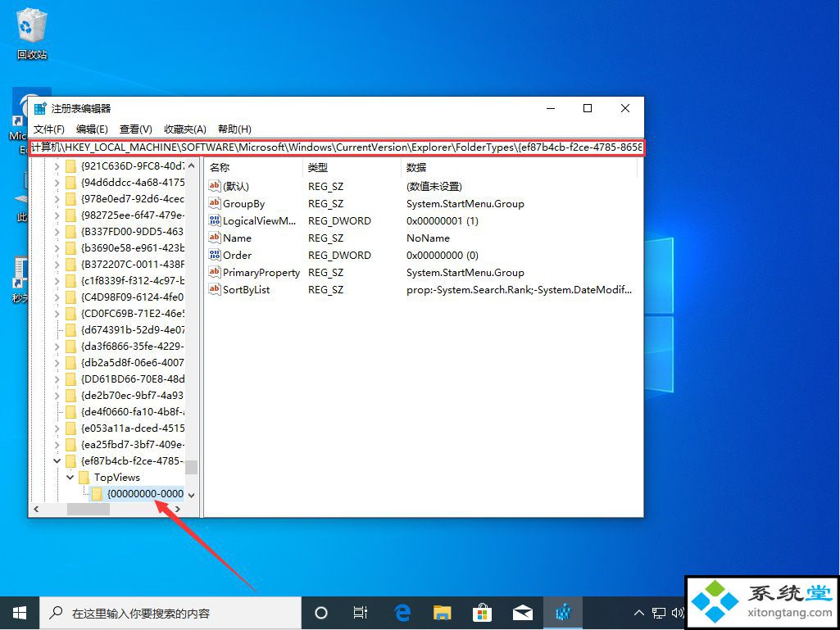Viewport: 840px width, 630px height.
Task: Show hidden system tray icons
Action: point(639,613)
